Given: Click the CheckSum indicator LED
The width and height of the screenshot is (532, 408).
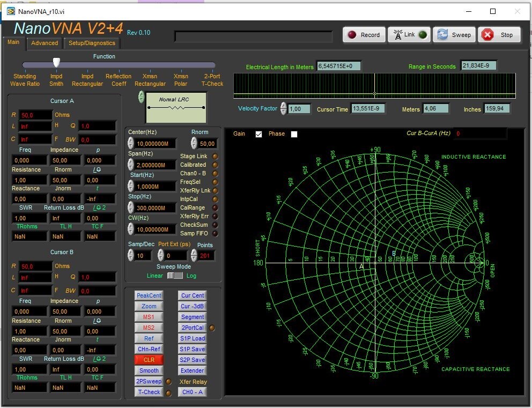Looking at the screenshot, I should (215, 225).
